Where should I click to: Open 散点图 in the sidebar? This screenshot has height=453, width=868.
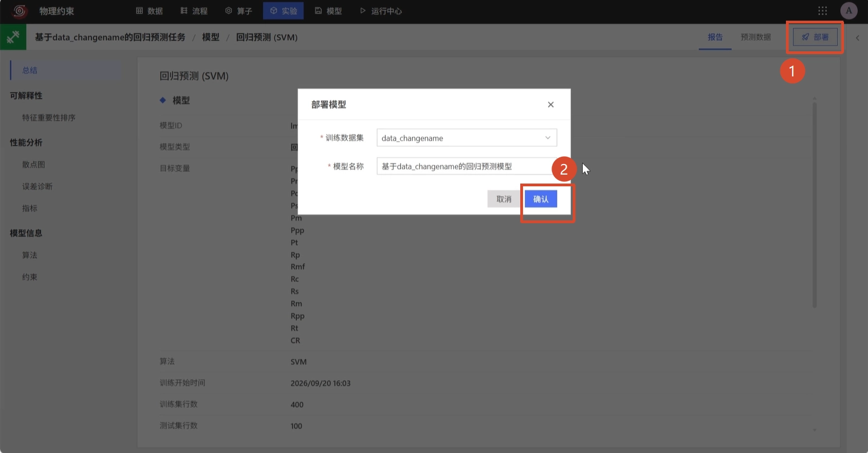33,165
